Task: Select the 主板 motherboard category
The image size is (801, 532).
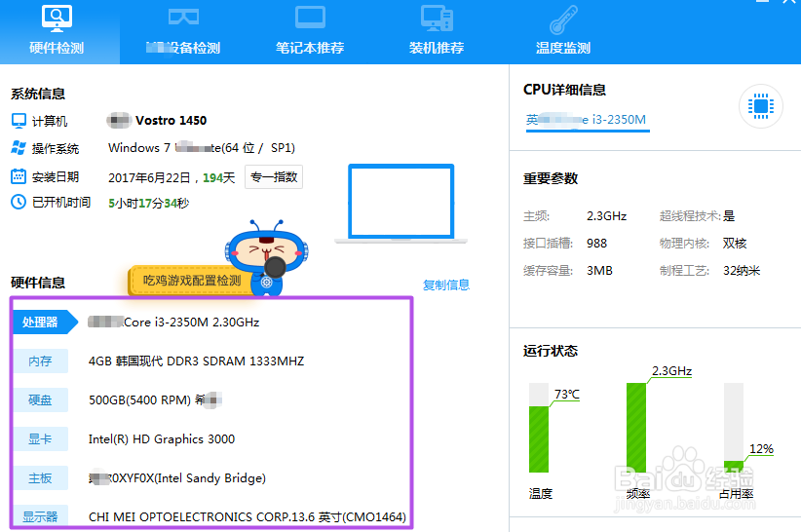Action: pyautogui.click(x=40, y=477)
